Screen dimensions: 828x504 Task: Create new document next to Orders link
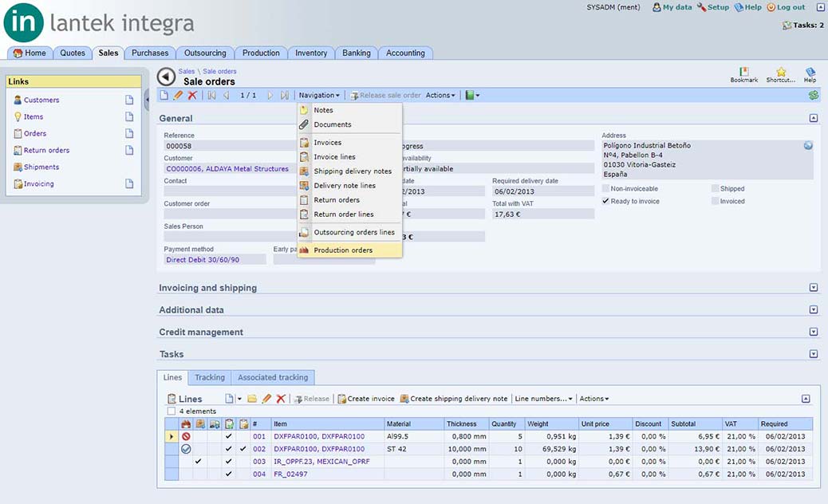click(x=129, y=133)
